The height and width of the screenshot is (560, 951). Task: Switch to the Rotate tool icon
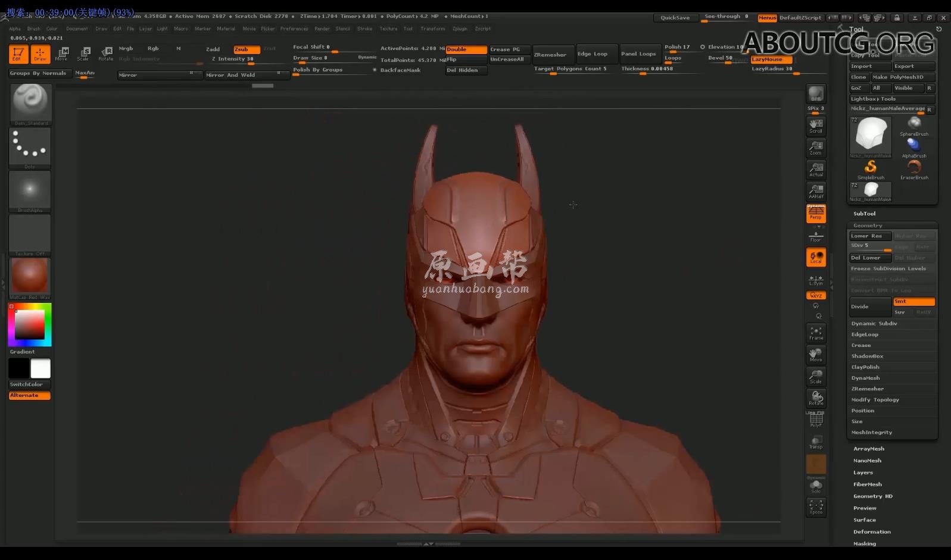[105, 54]
